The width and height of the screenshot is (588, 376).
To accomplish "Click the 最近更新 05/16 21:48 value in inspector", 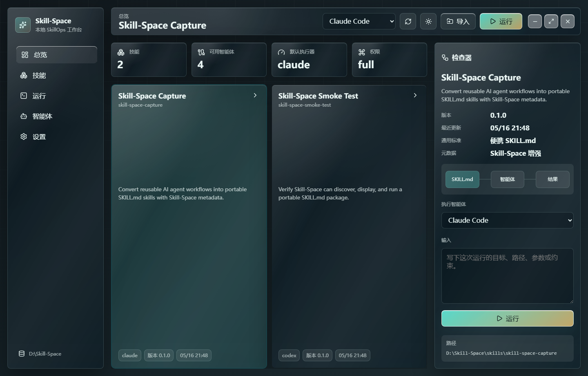I will tap(510, 128).
